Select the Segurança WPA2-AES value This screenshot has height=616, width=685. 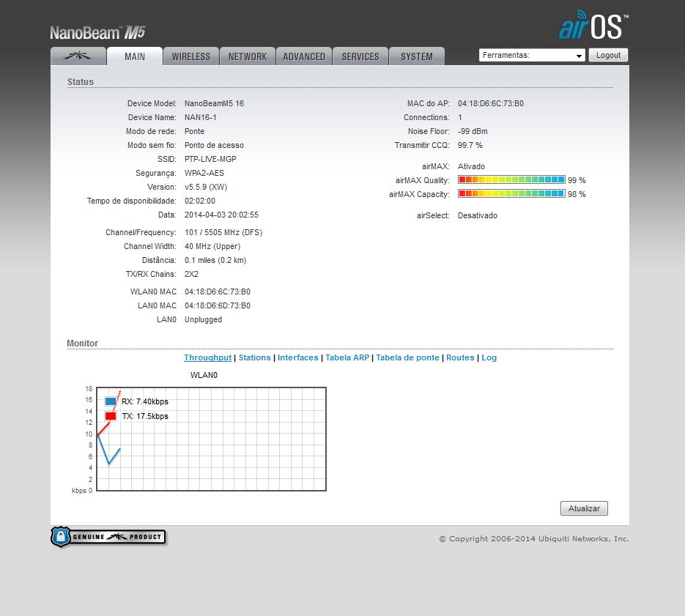[x=204, y=173]
